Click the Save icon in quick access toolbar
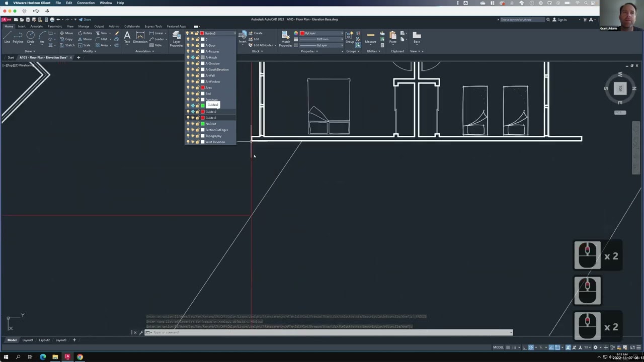This screenshot has width=644, height=362. click(x=28, y=20)
